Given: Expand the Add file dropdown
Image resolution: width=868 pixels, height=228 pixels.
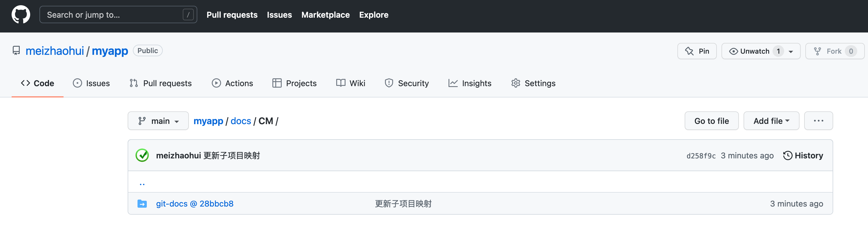Looking at the screenshot, I should point(771,121).
